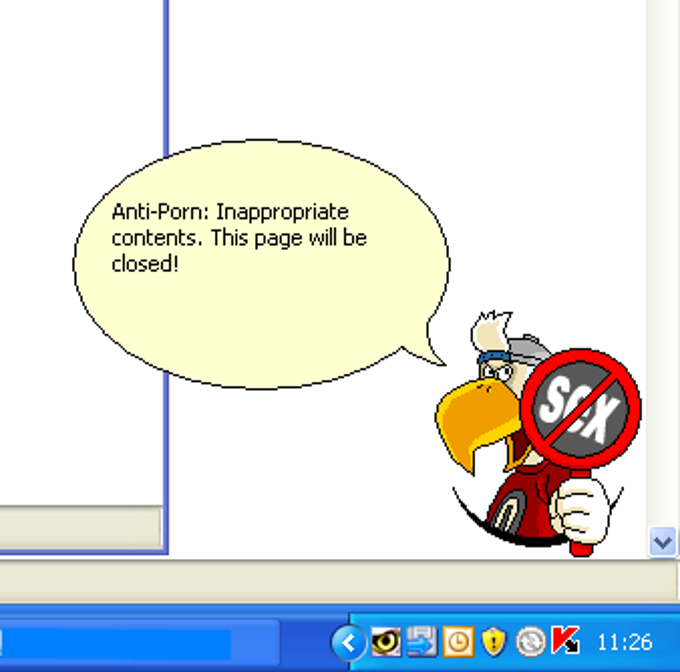
Task: Expand hidden tray icons with the blue chevron
Action: 349,642
